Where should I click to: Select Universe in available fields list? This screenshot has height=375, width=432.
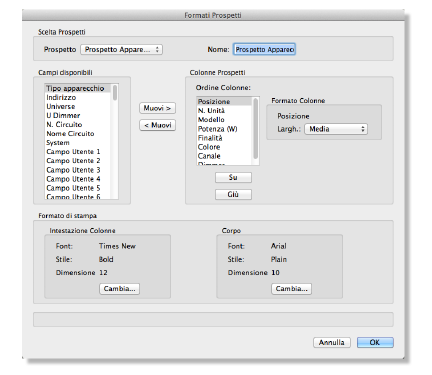78,106
